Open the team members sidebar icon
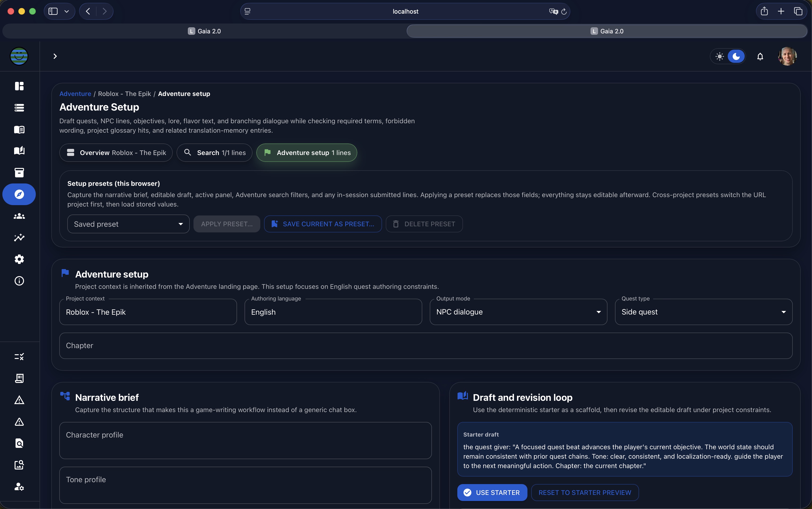The image size is (812, 509). pos(19,216)
